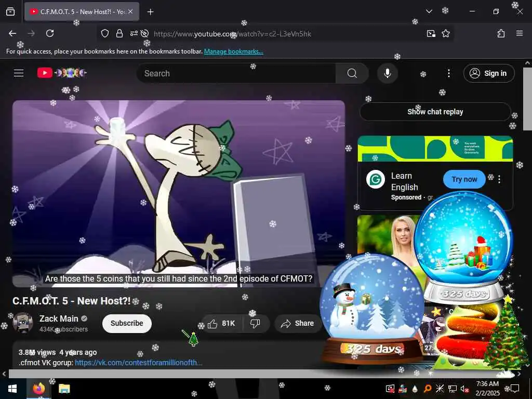
Task: Open Picture-in-Picture from address bar
Action: 431,33
